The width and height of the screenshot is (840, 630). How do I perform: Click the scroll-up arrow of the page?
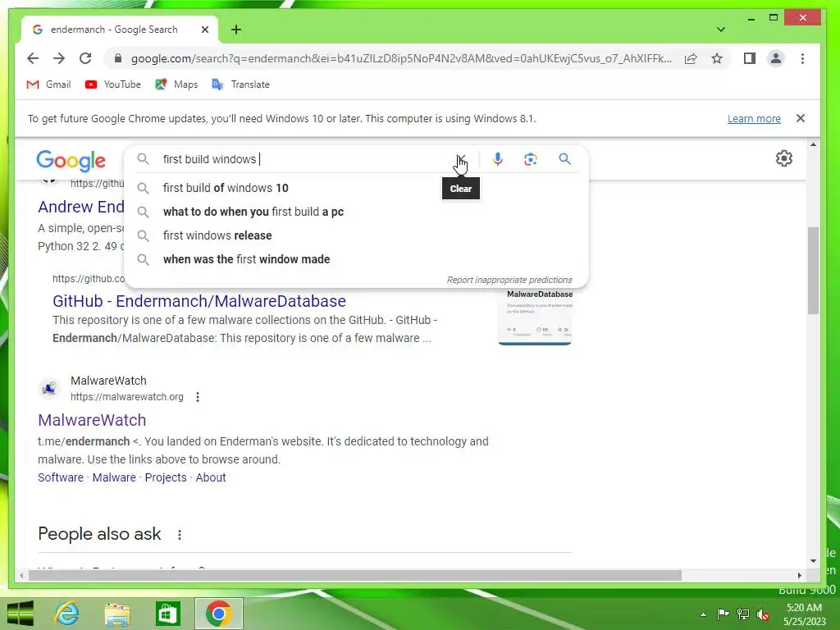[813, 144]
